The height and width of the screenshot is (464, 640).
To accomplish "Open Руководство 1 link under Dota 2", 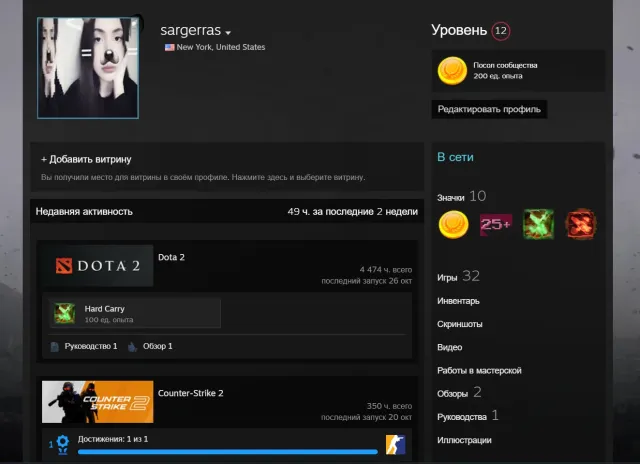I will (91, 346).
